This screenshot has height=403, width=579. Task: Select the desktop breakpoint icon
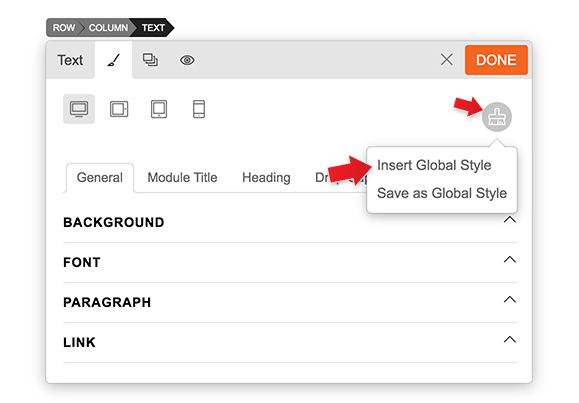click(79, 109)
